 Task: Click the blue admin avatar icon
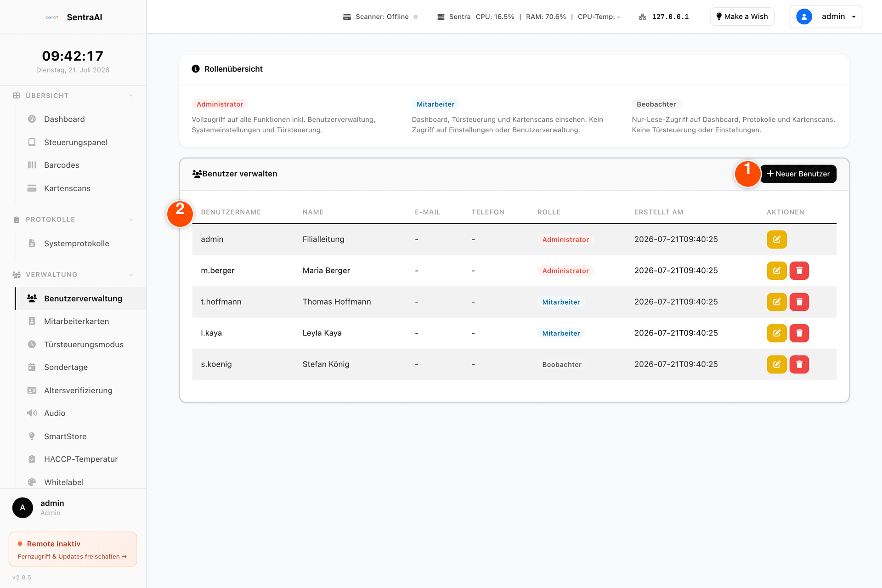(x=804, y=17)
